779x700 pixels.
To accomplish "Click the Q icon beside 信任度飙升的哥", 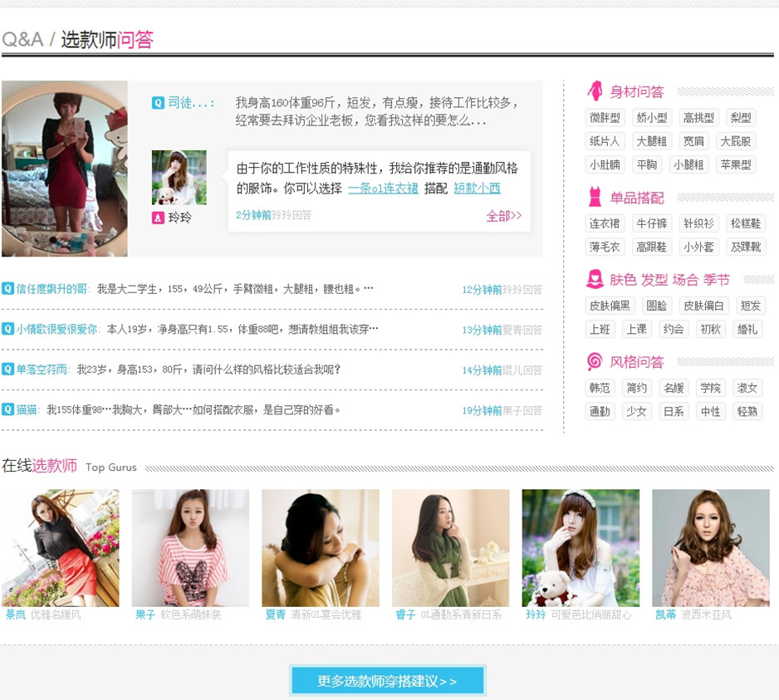I will [x=7, y=287].
